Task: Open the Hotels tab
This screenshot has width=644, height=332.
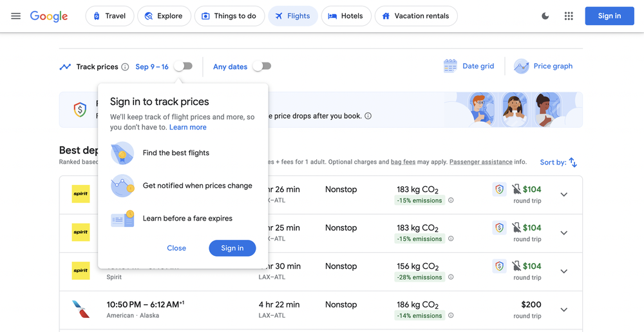Action: tap(346, 16)
